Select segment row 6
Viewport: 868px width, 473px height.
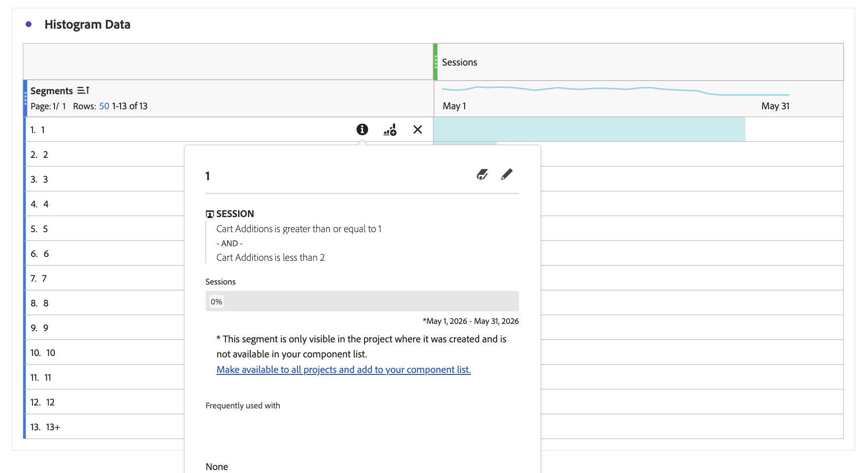104,253
